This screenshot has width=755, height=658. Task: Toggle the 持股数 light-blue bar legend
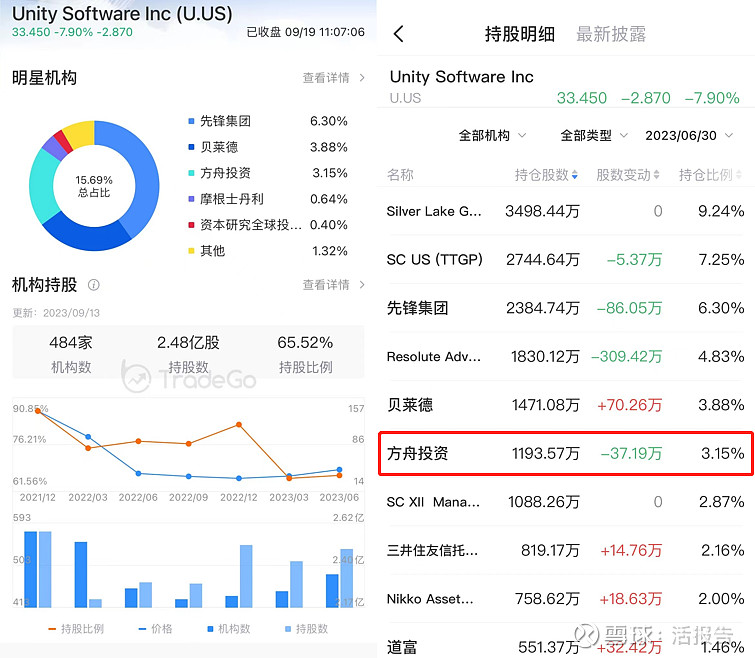[x=306, y=629]
